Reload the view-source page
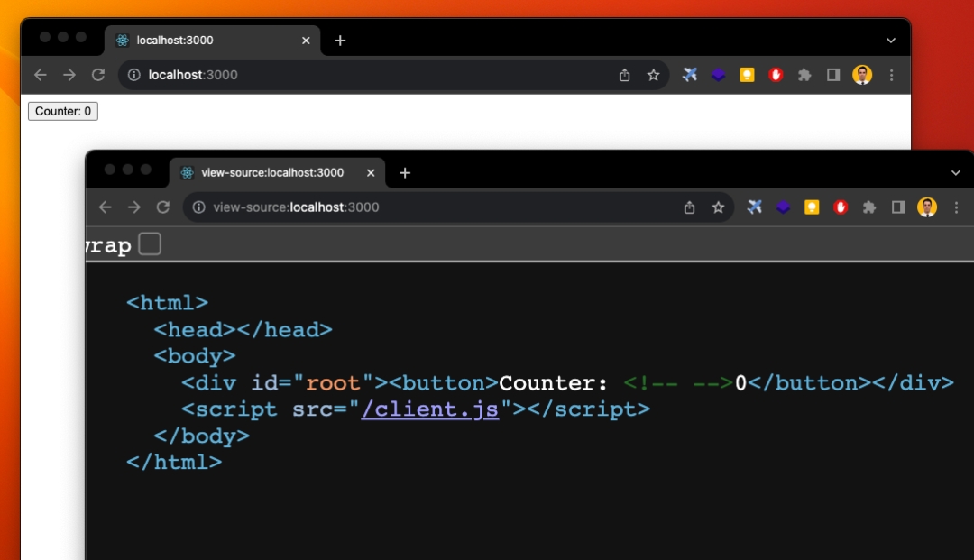 click(163, 207)
